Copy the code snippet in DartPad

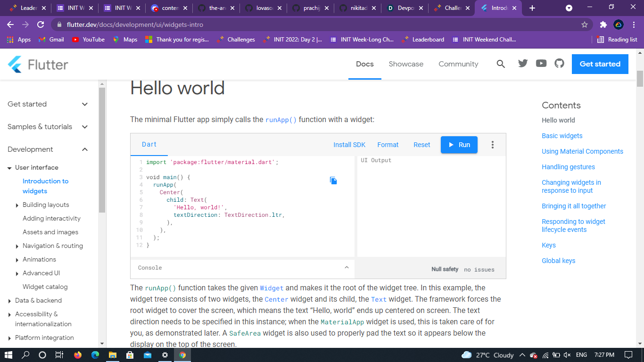(x=333, y=181)
